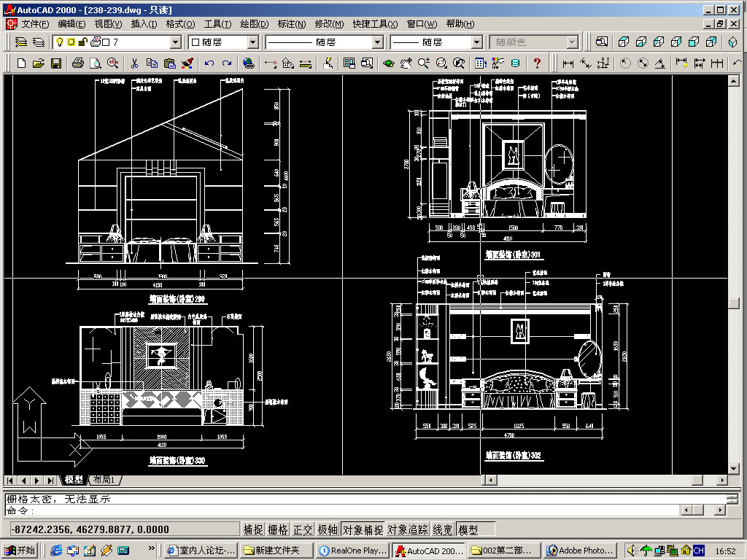Run spell check (abc icon)
Viewport: 747px width, 560px height.
[113, 63]
